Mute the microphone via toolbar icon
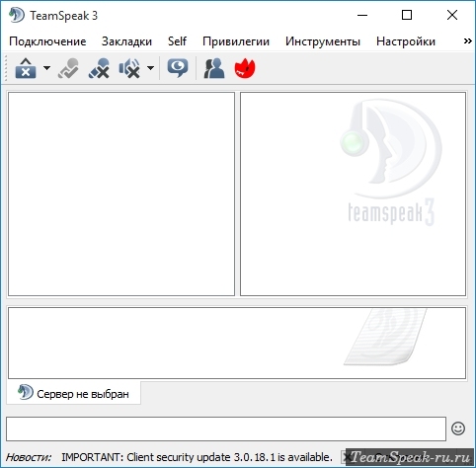 pos(99,68)
